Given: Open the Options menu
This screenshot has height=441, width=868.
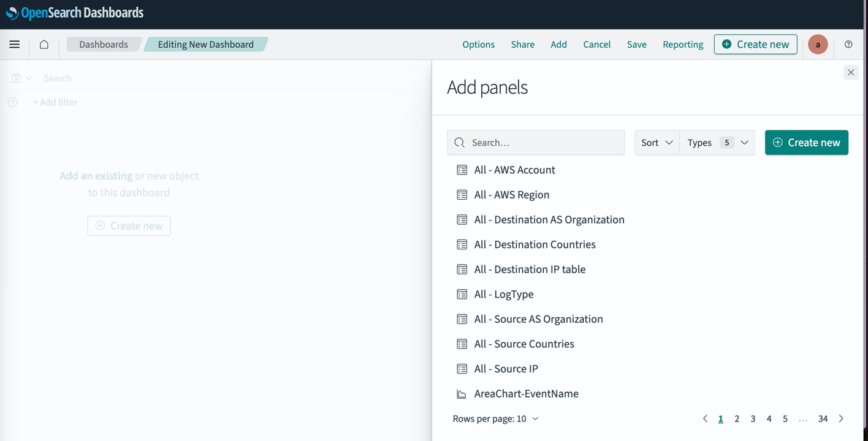Looking at the screenshot, I should (479, 44).
